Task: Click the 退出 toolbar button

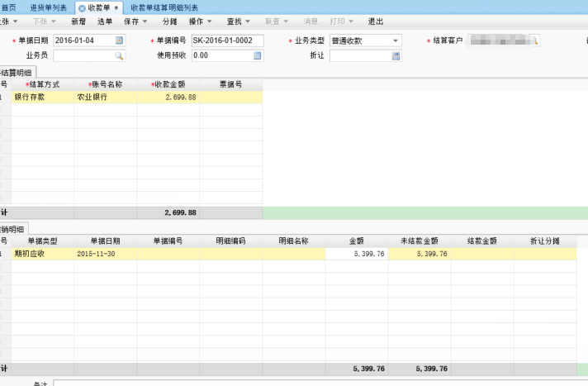Action: click(x=375, y=21)
